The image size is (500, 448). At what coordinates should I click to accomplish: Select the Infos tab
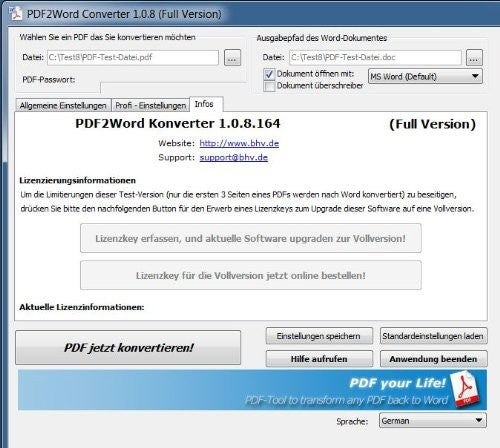206,104
